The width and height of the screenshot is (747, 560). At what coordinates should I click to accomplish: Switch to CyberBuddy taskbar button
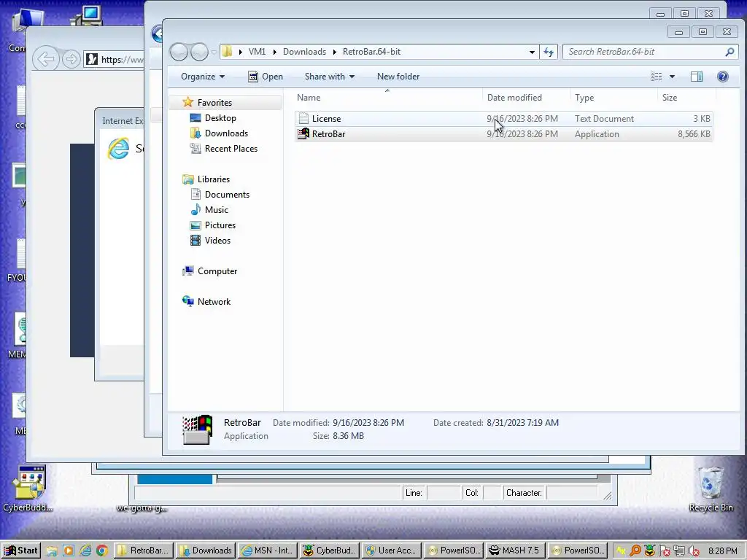coord(330,551)
